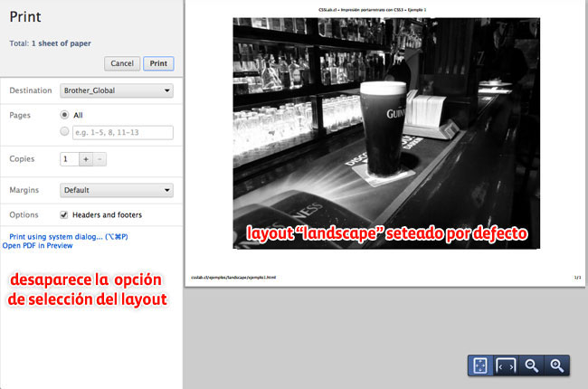Increase copies with plus button

tap(86, 159)
